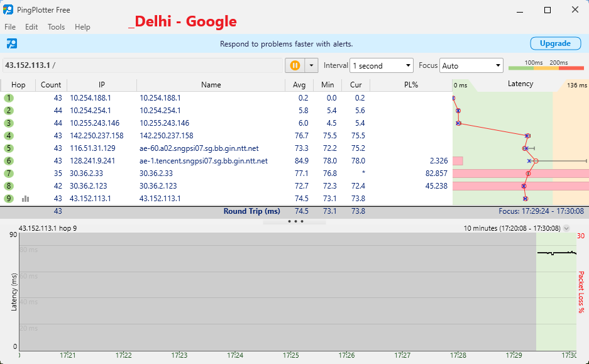Open the dropdown arrow beside the pause button

(x=311, y=65)
